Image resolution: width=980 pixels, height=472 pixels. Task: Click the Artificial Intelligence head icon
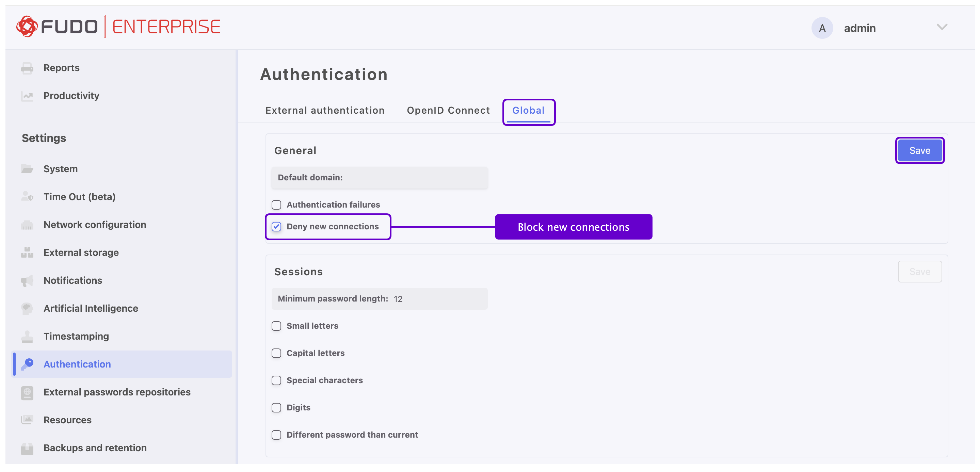click(x=27, y=308)
